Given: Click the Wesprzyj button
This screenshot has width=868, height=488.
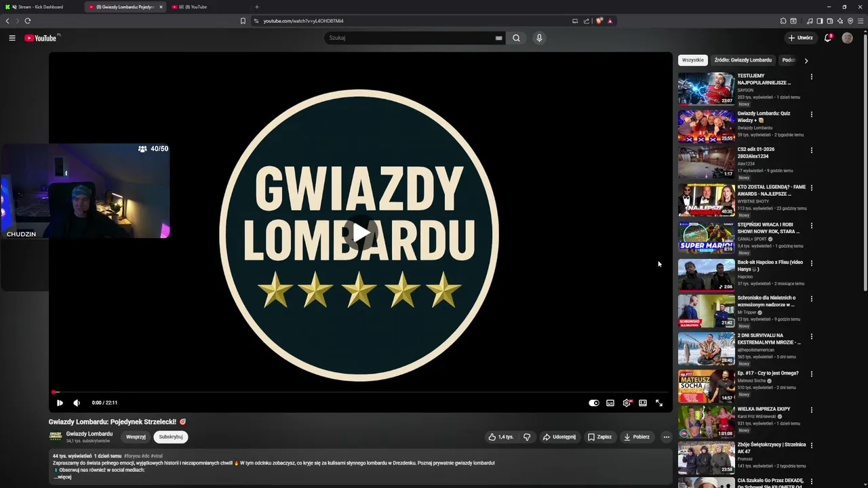Looking at the screenshot, I should [136, 437].
